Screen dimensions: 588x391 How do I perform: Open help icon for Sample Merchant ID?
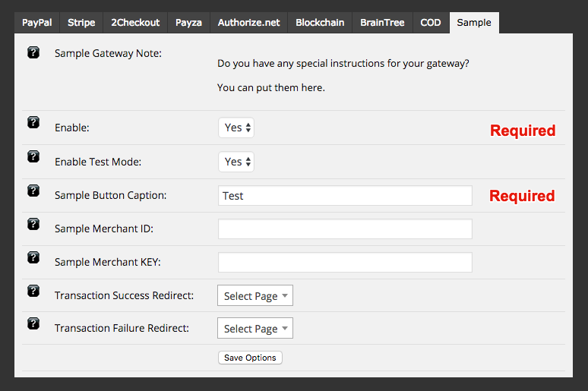[x=33, y=224]
